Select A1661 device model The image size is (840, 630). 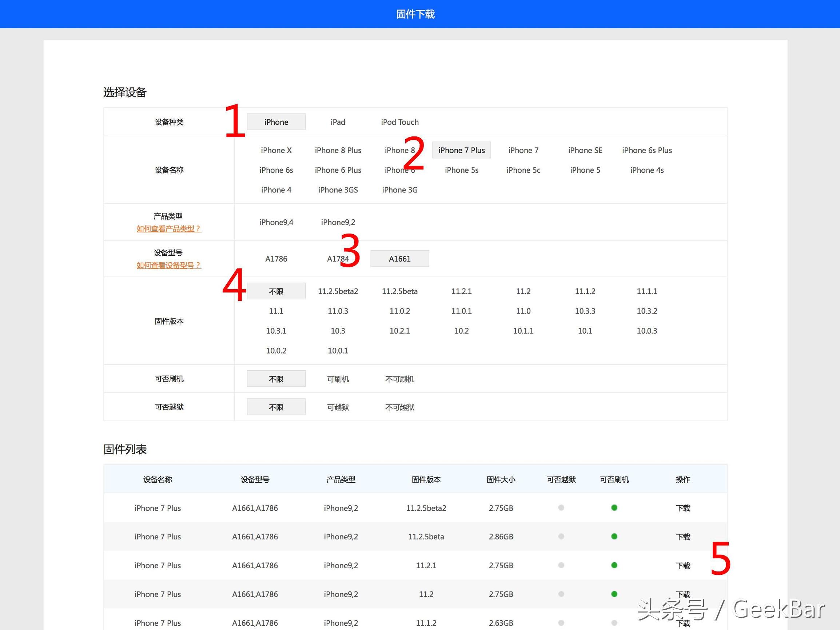tap(398, 258)
